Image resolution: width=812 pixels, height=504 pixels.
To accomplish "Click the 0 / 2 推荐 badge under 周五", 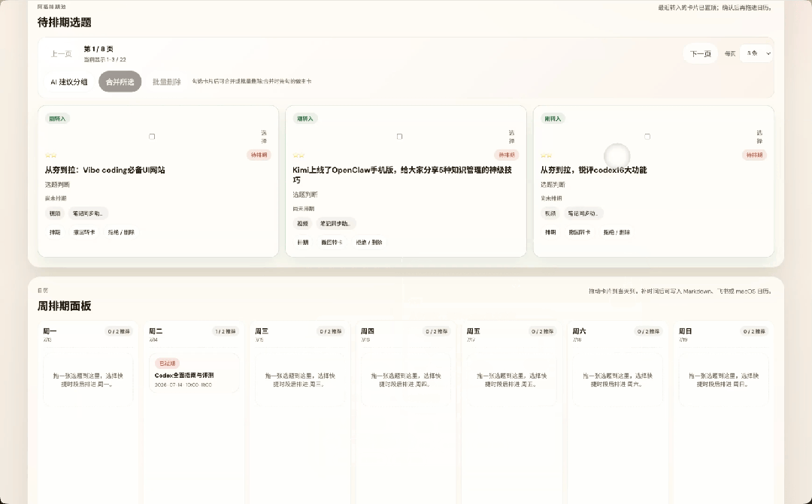I will pos(543,331).
